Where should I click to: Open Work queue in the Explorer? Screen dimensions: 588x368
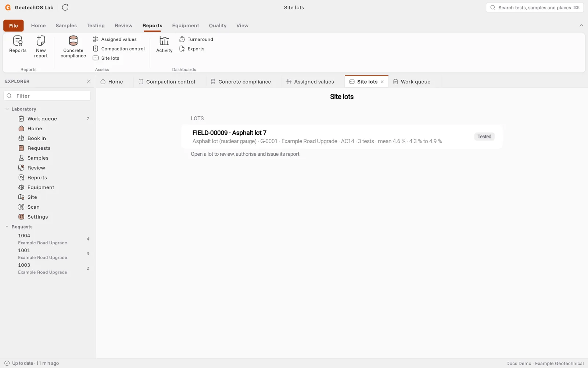(x=47, y=118)
